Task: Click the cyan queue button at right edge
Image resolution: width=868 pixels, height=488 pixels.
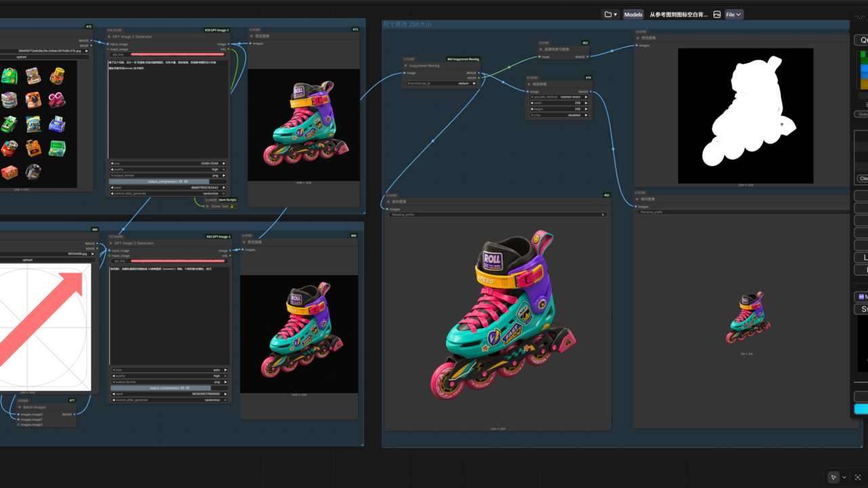Action: [x=861, y=409]
